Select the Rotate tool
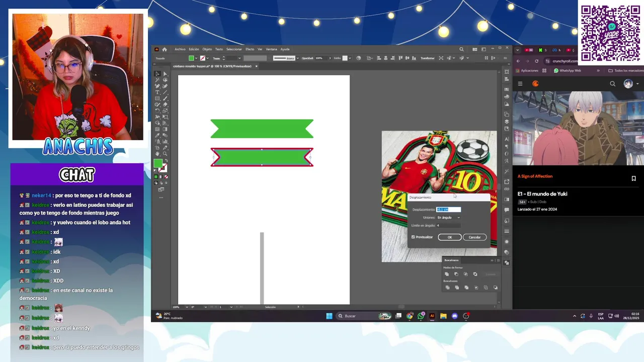Screen dimensions: 644x362 click(157, 111)
